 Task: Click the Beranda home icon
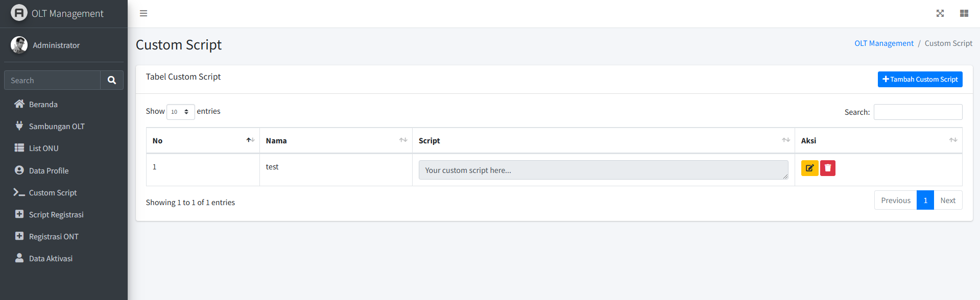tap(19, 104)
